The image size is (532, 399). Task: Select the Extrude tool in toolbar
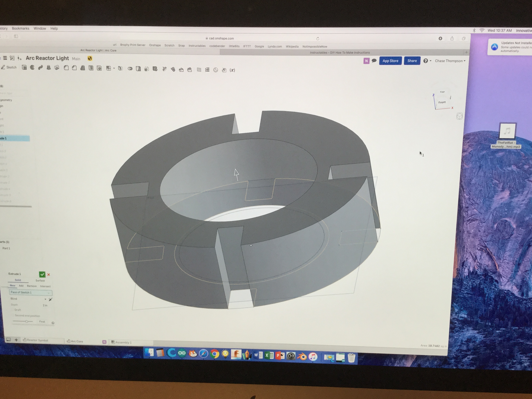click(x=24, y=68)
